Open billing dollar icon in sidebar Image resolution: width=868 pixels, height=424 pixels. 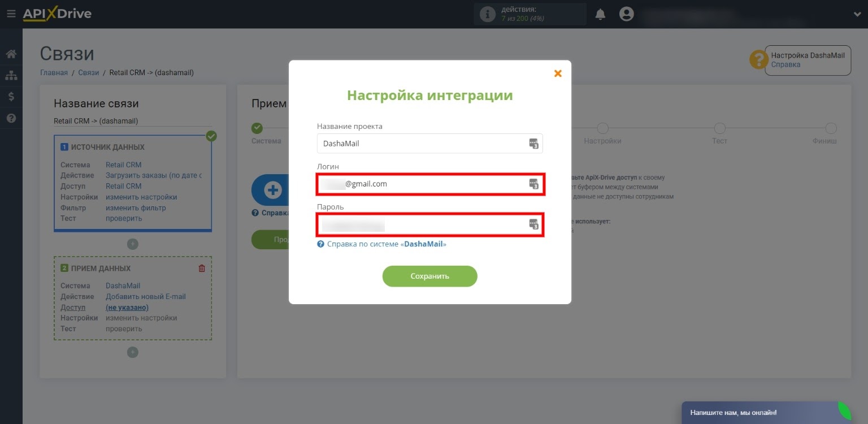click(x=11, y=97)
